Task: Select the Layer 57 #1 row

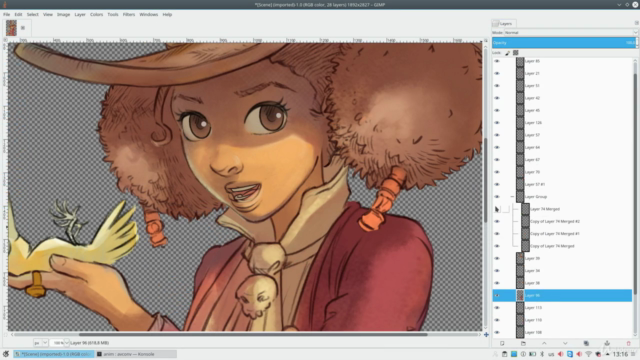Action: click(x=562, y=184)
